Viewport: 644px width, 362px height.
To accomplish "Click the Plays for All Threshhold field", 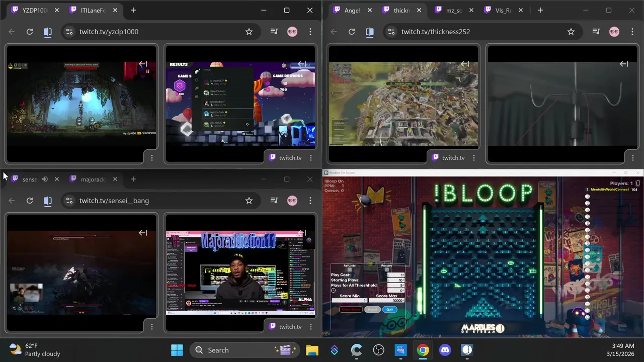I will pos(396,285).
